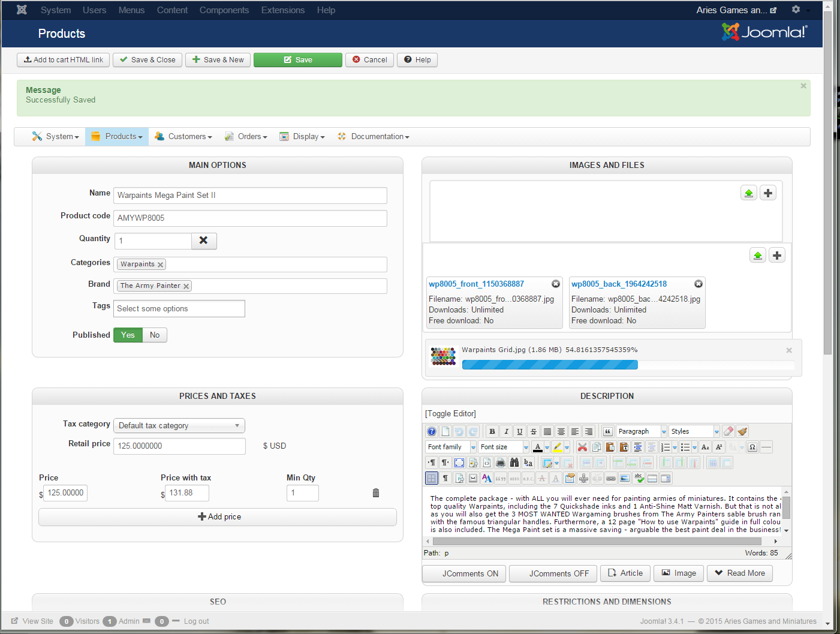The width and height of the screenshot is (840, 634).
Task: Toggle bold in the description editor
Action: tap(492, 431)
